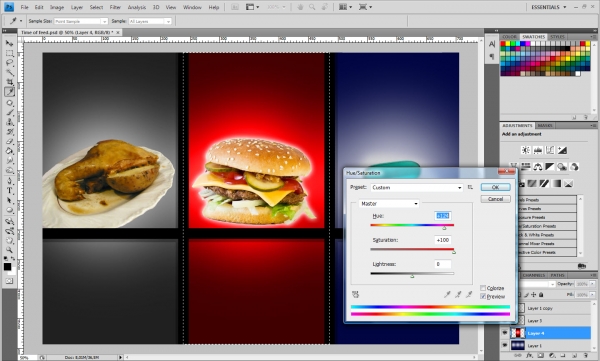Click the Add layer style fx icon
This screenshot has width=600, height=361.
point(529,356)
